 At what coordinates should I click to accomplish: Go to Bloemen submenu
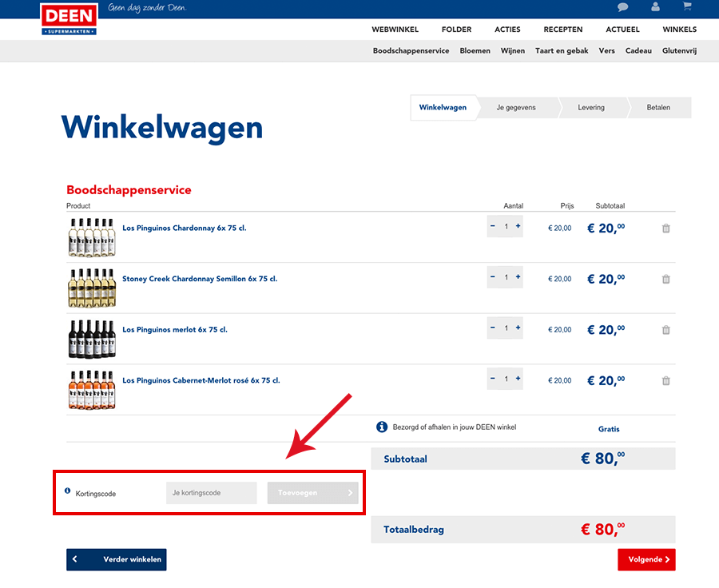click(475, 51)
